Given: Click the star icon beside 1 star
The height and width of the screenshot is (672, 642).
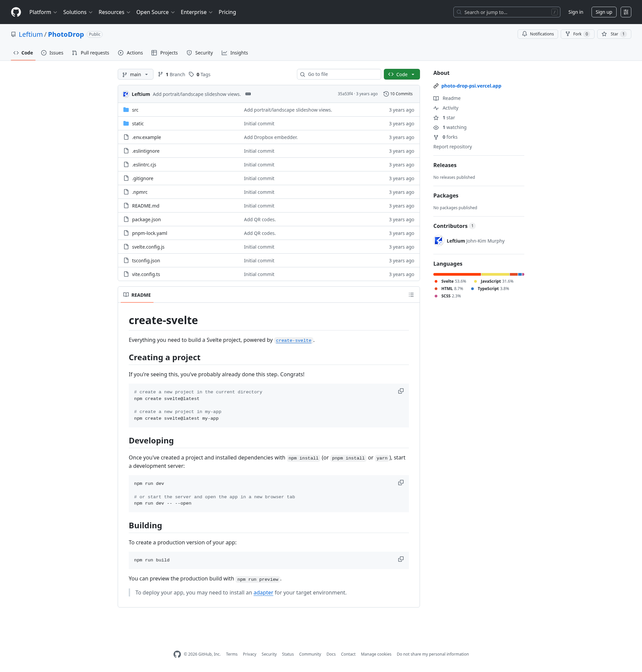Looking at the screenshot, I should point(436,118).
